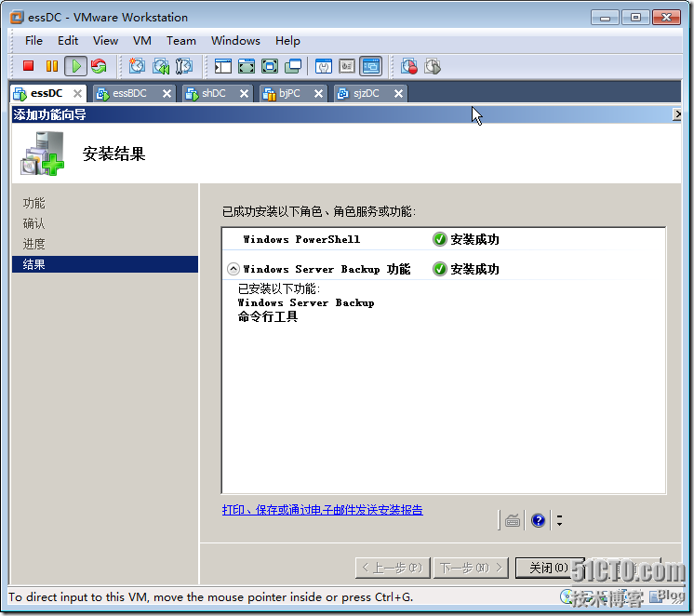Click the appliance view toolbar icon
Viewport: 694px width, 616px height.
(347, 66)
